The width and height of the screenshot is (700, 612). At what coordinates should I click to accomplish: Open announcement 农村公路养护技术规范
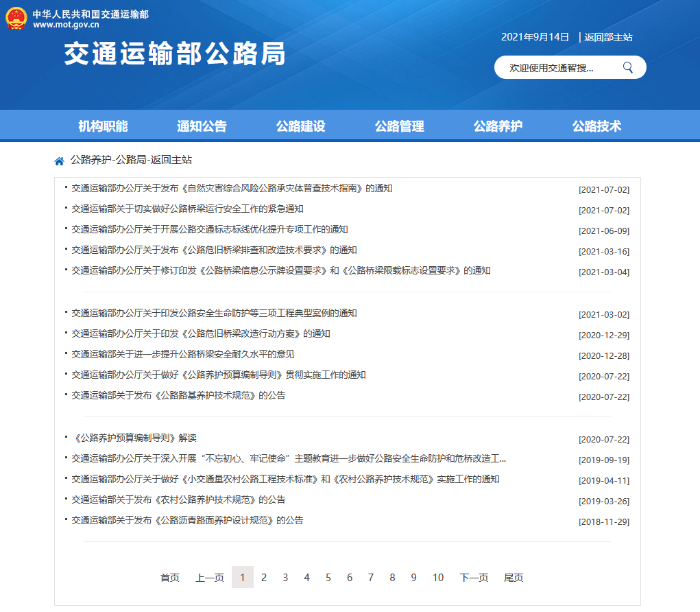point(178,499)
